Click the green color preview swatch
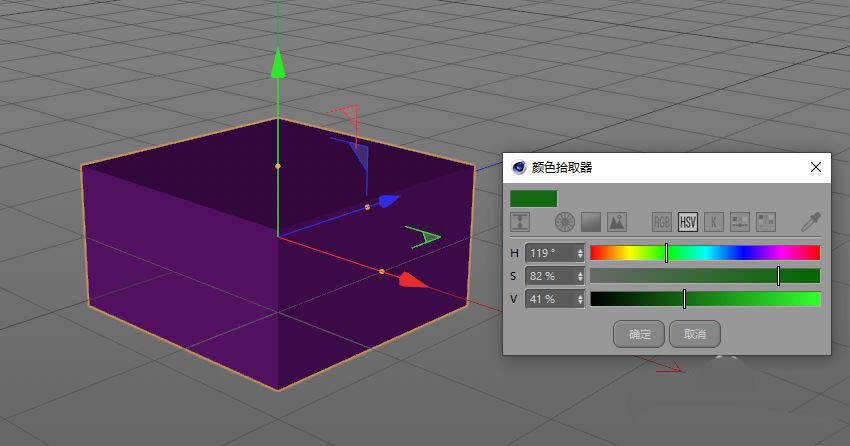 pos(533,198)
